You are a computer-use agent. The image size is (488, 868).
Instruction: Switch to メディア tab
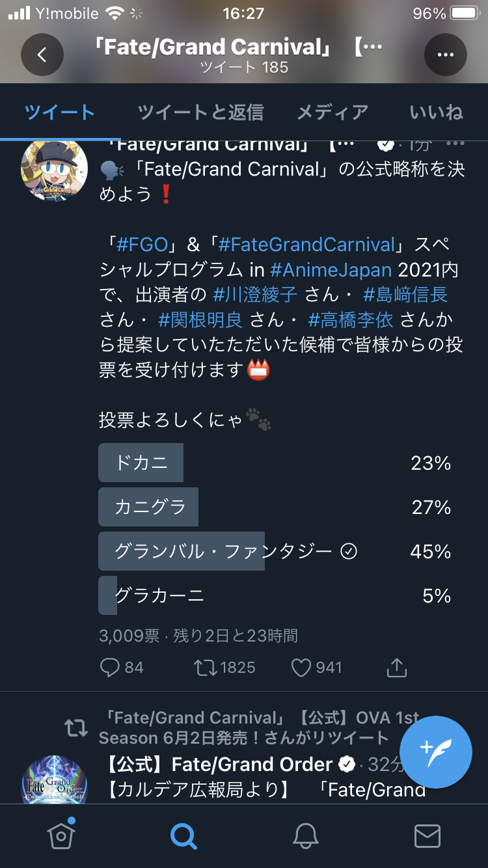[332, 113]
